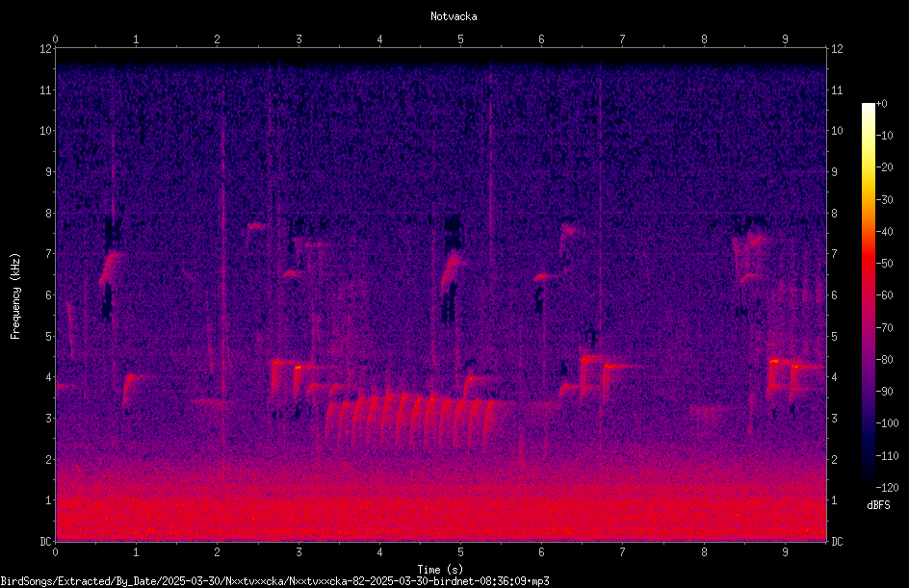Click the Time (s) axis label
This screenshot has width=909, height=588.
[440, 570]
